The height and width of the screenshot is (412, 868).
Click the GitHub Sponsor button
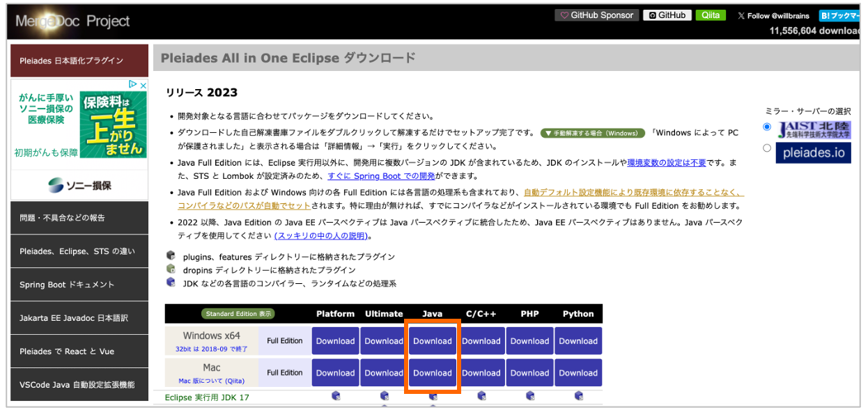coord(596,15)
